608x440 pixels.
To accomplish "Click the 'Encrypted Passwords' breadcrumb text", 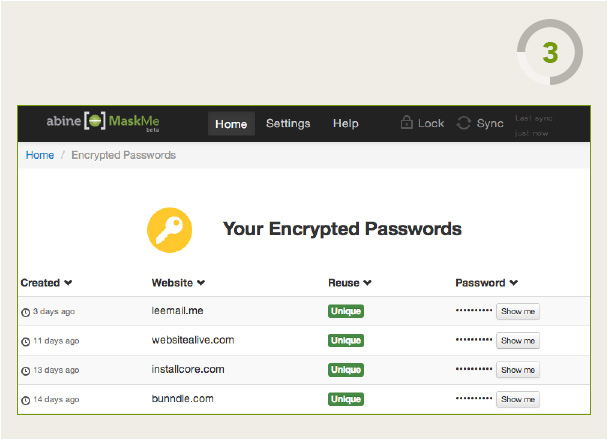I will 124,155.
